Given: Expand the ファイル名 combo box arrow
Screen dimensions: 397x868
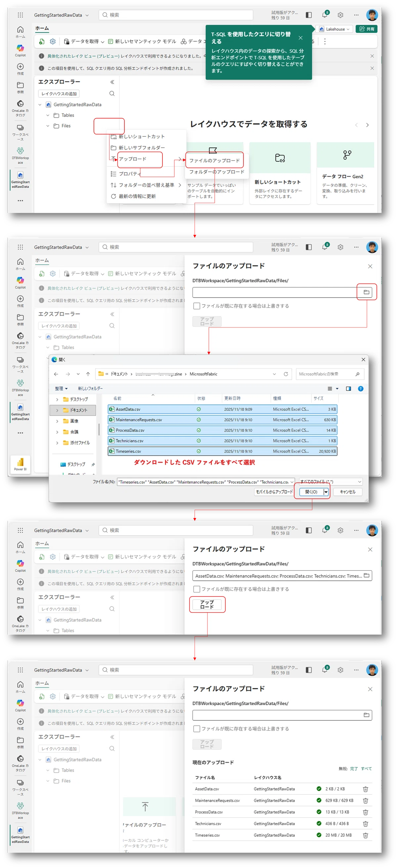Looking at the screenshot, I should [291, 482].
